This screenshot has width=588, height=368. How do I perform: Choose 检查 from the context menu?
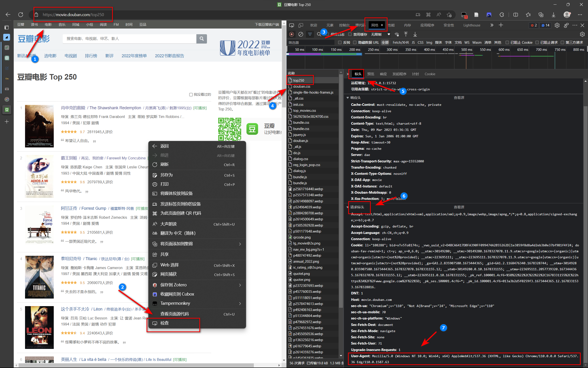pyautogui.click(x=197, y=323)
